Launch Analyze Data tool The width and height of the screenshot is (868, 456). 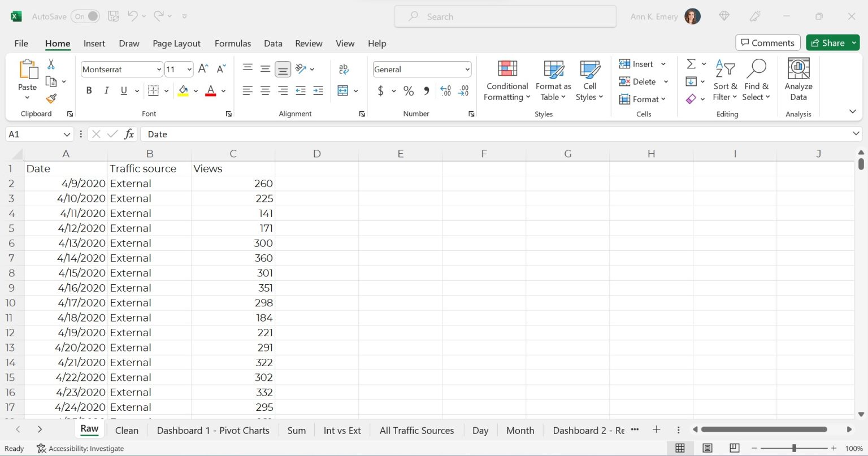tap(798, 80)
